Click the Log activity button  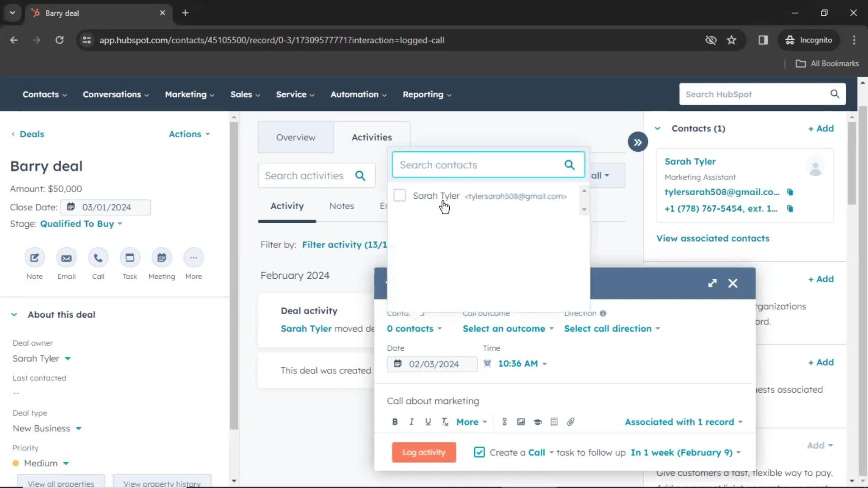425,452
